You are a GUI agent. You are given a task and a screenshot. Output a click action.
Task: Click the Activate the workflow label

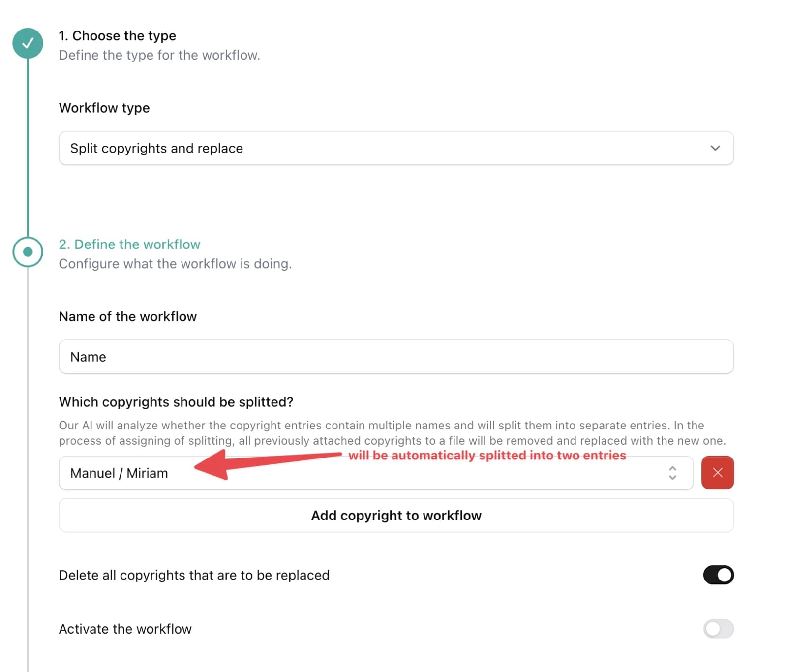(x=125, y=629)
